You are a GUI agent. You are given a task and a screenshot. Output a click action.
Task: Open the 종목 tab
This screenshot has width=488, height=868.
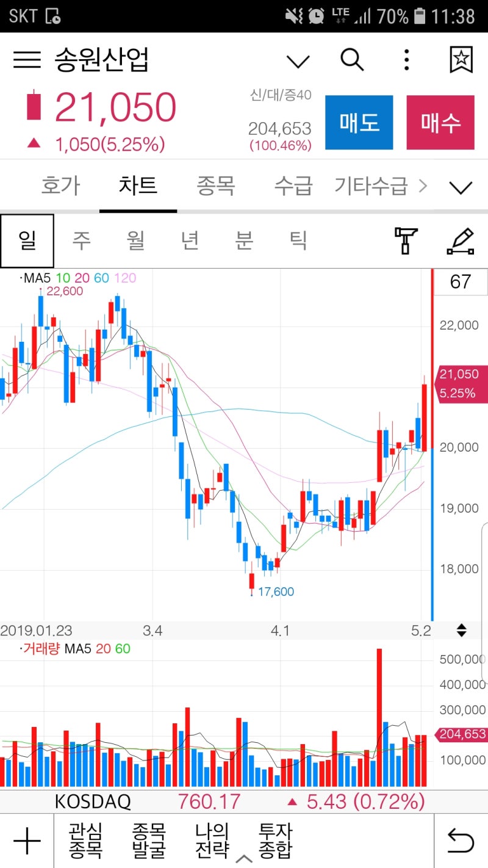(x=215, y=185)
